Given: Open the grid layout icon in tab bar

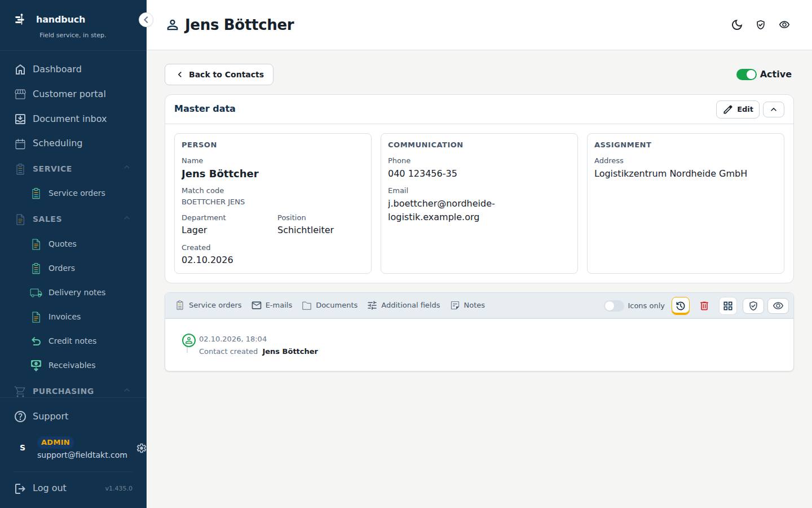Looking at the screenshot, I should pos(728,305).
